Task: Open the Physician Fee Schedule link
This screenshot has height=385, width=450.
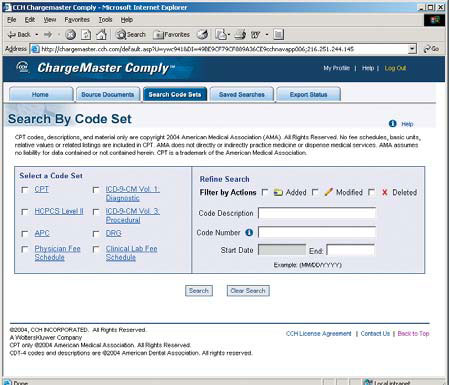Action: click(57, 253)
